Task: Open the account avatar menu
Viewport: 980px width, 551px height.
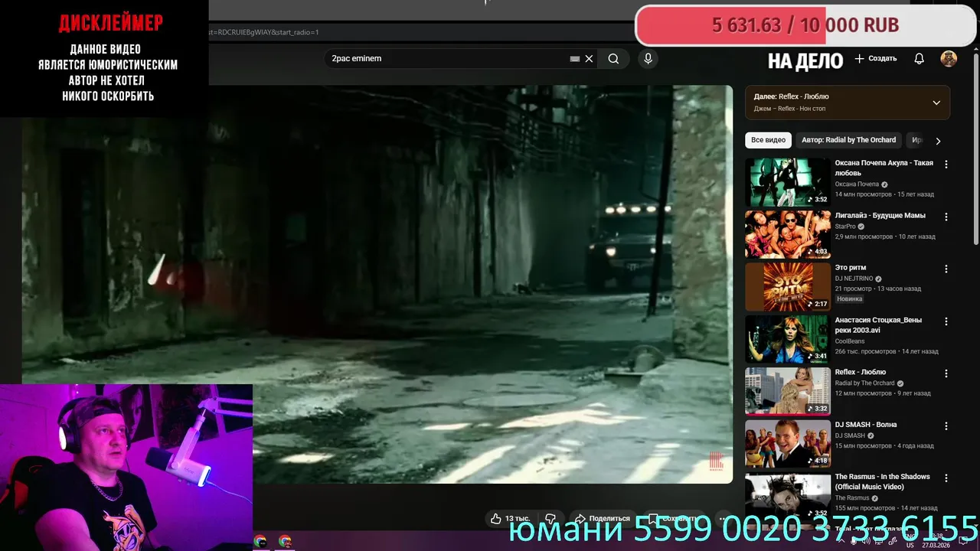Action: pyautogui.click(x=949, y=59)
